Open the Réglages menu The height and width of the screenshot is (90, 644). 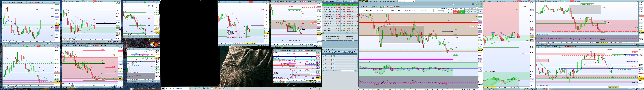[x=390, y=1]
